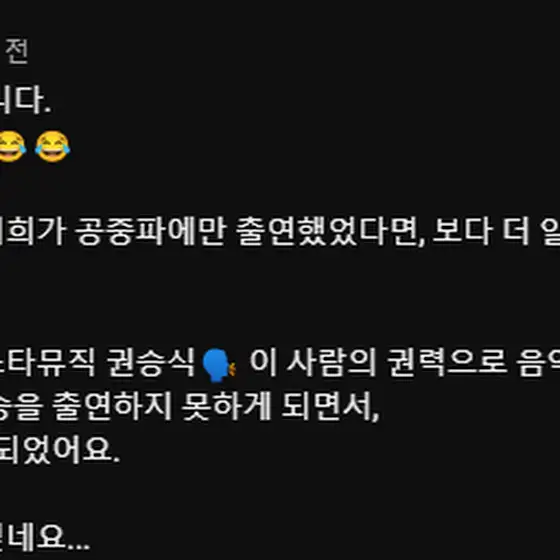
Task: Click the cut-off word 음악 at right edge
Action: pos(538,362)
